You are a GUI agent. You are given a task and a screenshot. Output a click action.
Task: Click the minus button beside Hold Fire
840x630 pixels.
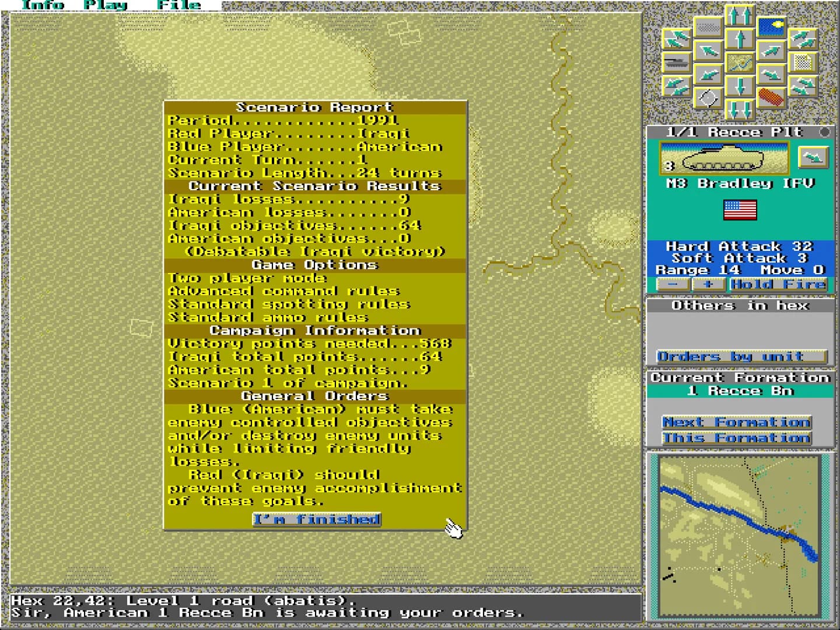click(673, 285)
